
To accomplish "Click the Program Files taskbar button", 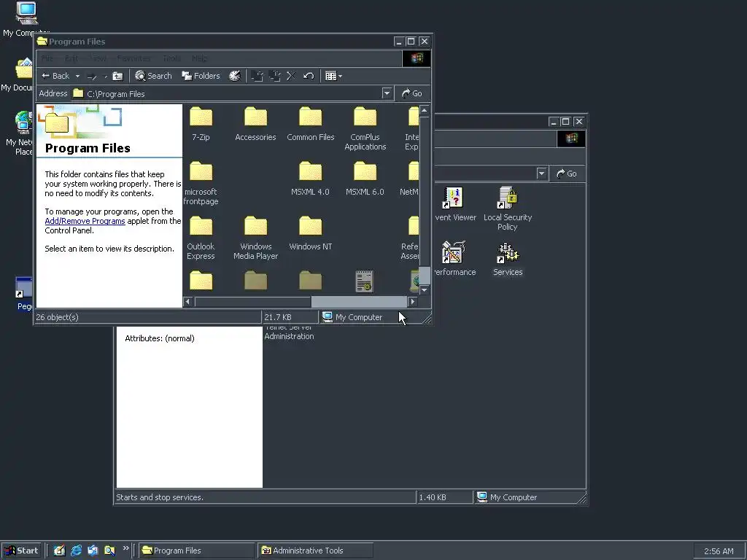I will (x=197, y=551).
